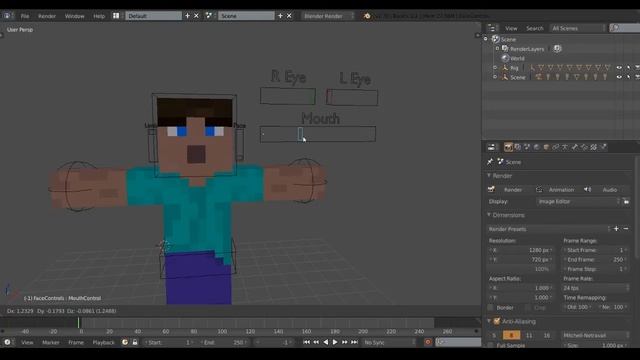Screen dimensions: 640x360
Task: Add a render preset with plus
Action: [616, 229]
